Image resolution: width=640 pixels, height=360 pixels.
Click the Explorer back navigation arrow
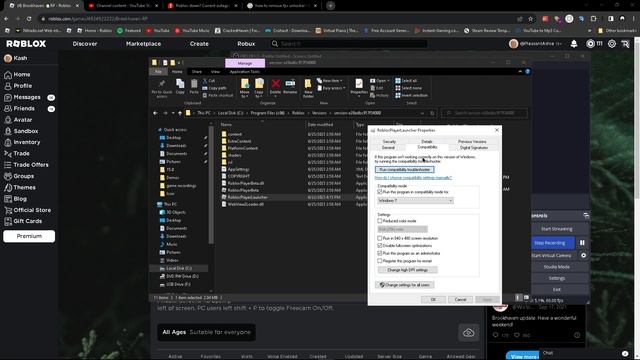click(x=156, y=113)
